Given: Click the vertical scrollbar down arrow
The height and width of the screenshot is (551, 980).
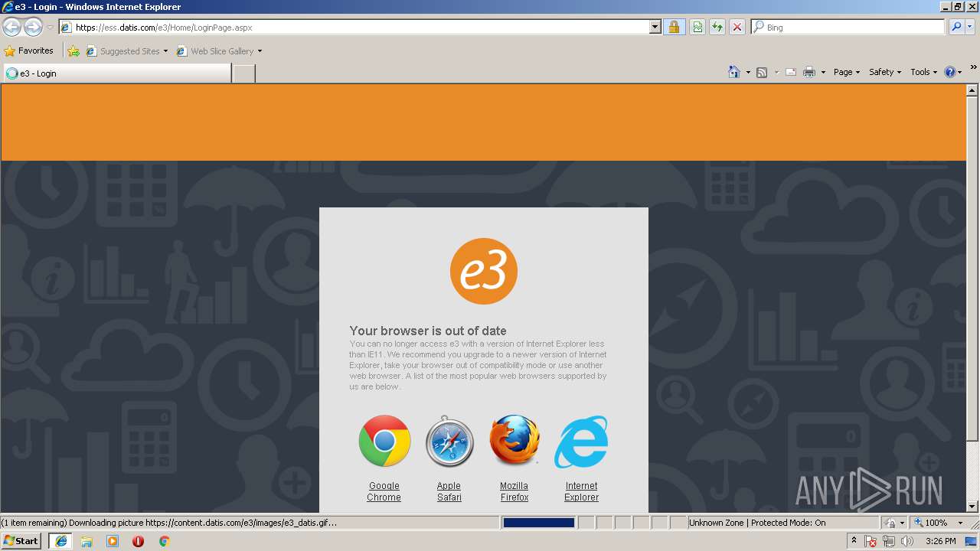Looking at the screenshot, I should (x=972, y=507).
